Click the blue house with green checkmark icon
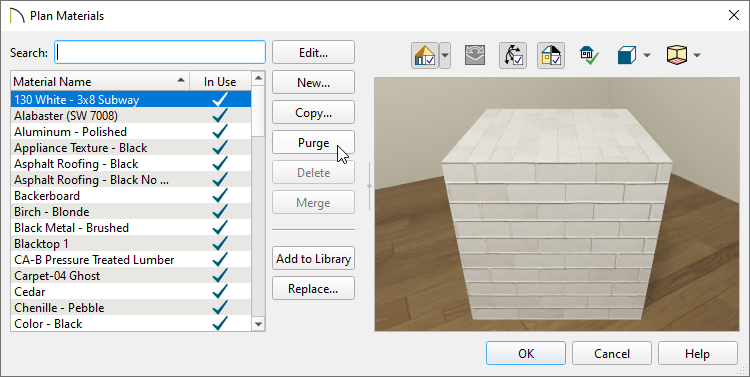Viewport: 750px width, 377px height. point(589,55)
